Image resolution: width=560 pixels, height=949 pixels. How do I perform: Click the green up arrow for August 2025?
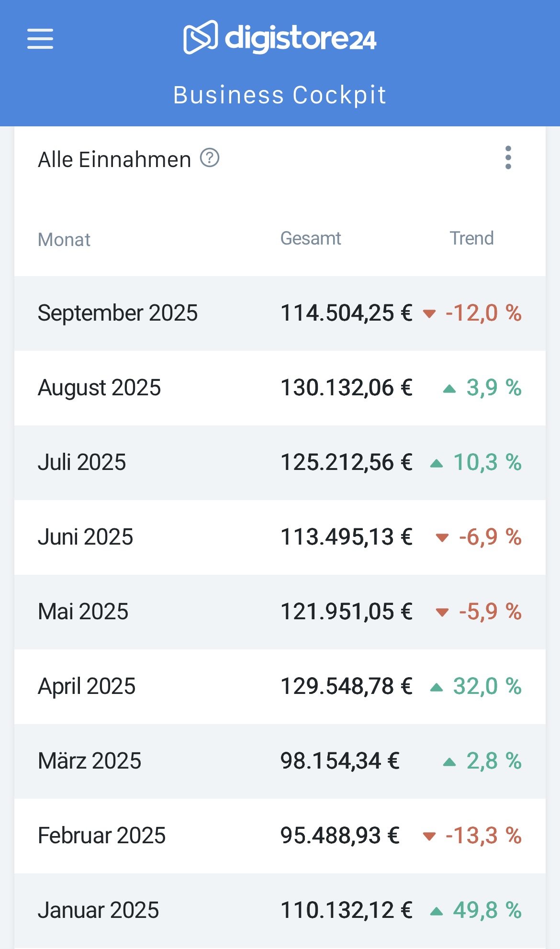pos(449,389)
